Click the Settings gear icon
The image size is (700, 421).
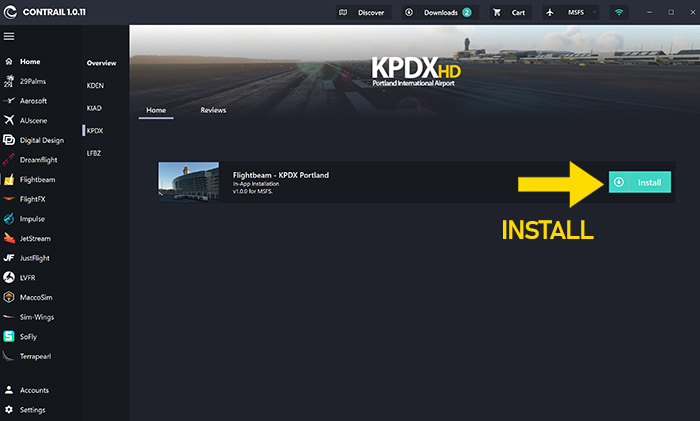click(9, 410)
